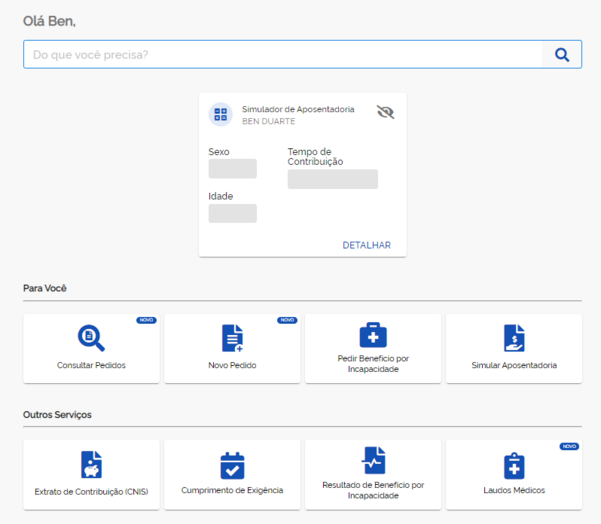Click the 'Simulador de Aposentadoria' card title
Image resolution: width=601 pixels, height=524 pixels.
pyautogui.click(x=298, y=109)
